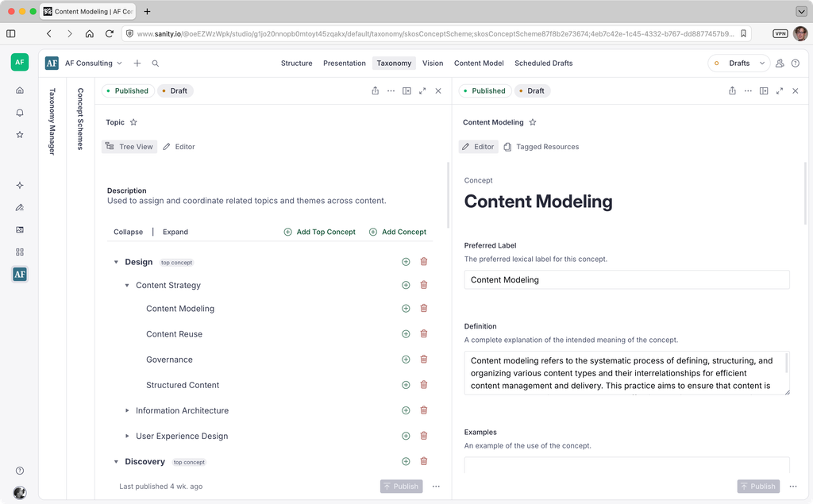813x504 pixels.
Task: Open the Vision tool
Action: tap(433, 63)
